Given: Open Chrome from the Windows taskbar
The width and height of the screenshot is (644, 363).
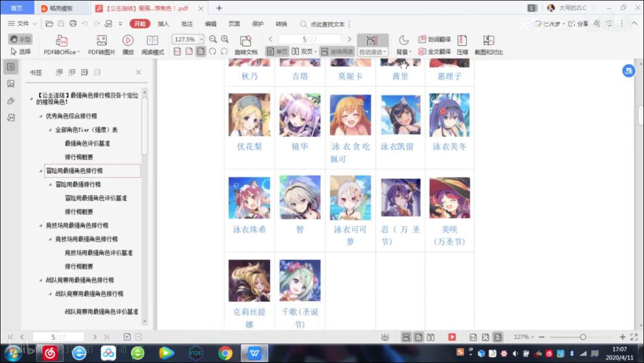Looking at the screenshot, I should coord(225,353).
